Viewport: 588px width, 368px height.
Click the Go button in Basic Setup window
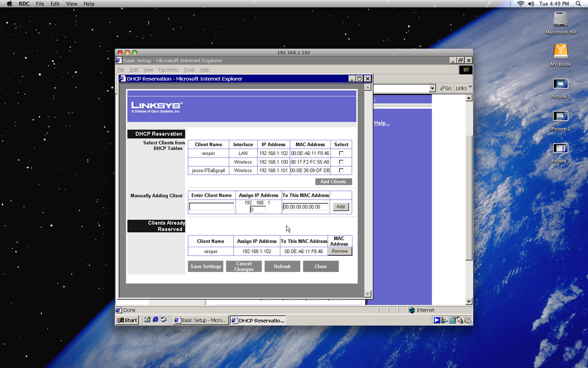(x=446, y=88)
